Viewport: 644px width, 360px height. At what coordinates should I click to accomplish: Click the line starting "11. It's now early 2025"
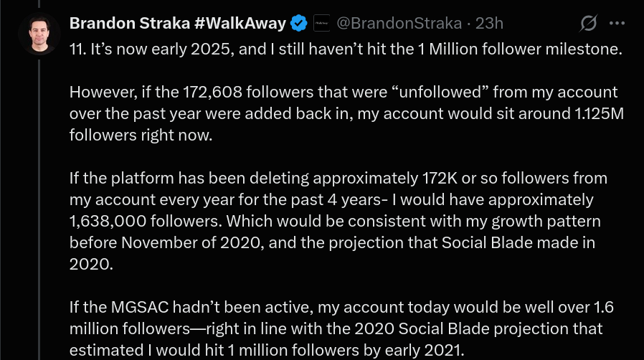pos(346,49)
